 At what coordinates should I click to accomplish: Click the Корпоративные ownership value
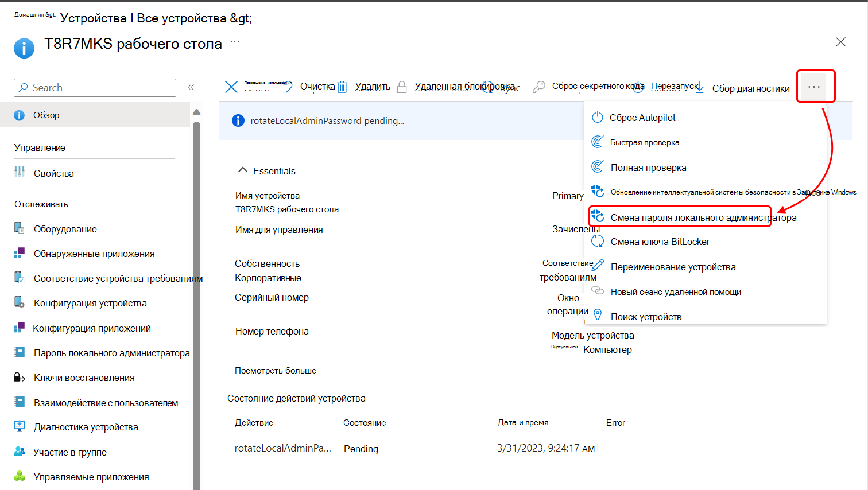point(268,278)
